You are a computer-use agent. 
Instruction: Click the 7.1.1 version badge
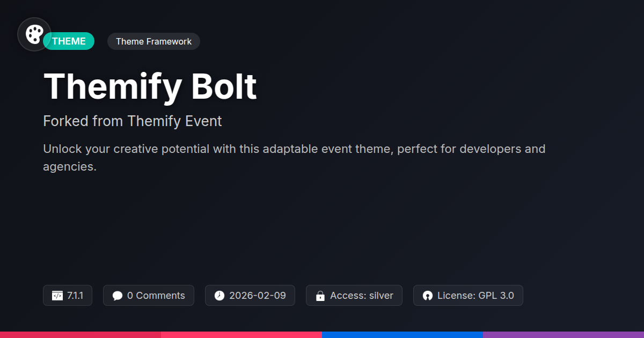68,296
